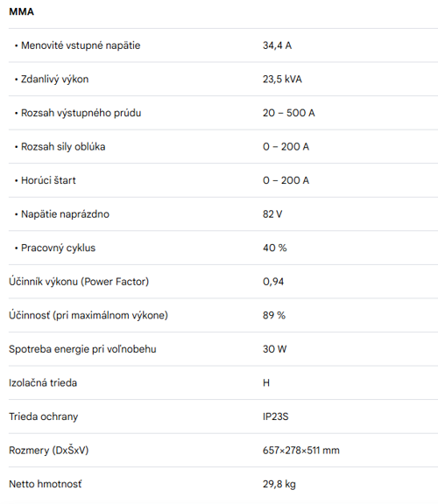The image size is (438, 504).
Task: Click Účinník výkonu (Power Factor) label
Action: pos(79,282)
